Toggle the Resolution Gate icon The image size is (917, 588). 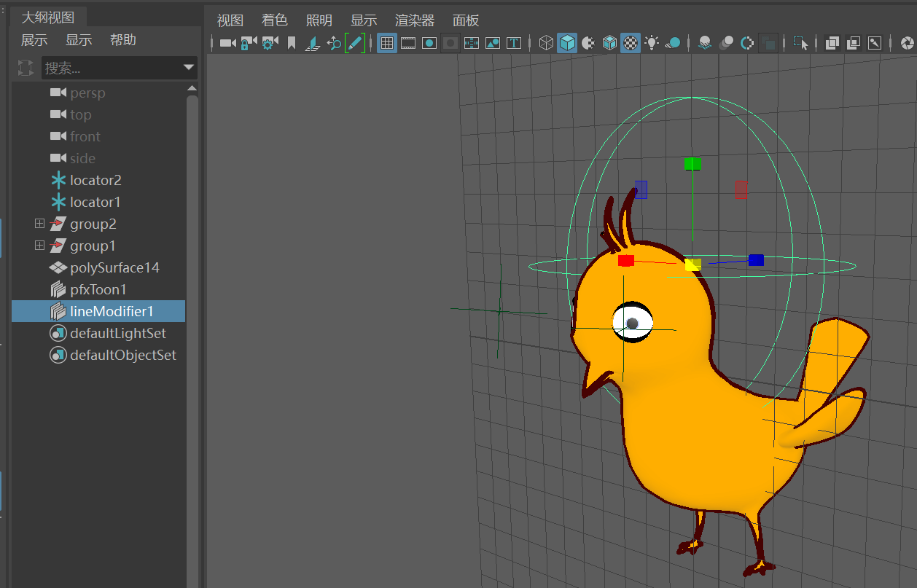[429, 43]
